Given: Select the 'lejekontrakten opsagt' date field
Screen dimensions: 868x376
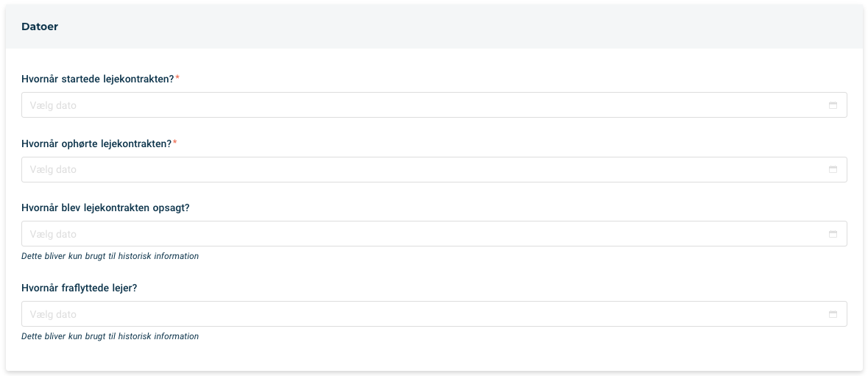Looking at the screenshot, I should [x=434, y=234].
